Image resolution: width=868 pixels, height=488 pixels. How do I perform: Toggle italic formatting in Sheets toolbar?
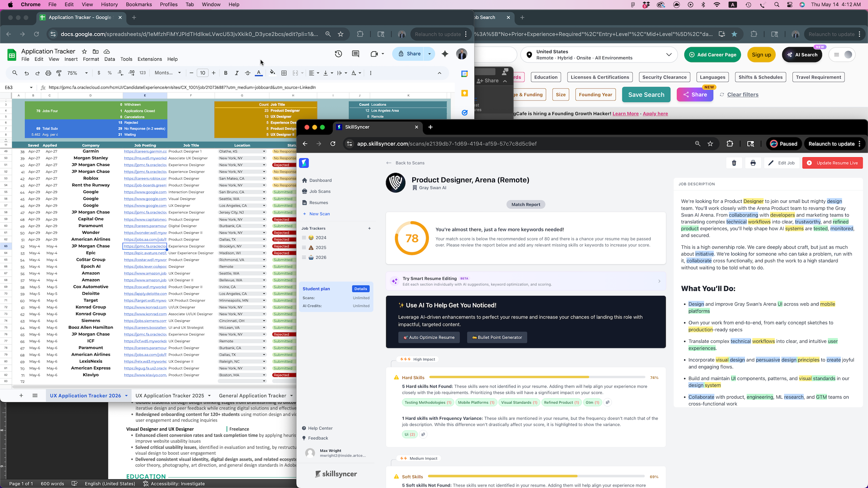[237, 73]
